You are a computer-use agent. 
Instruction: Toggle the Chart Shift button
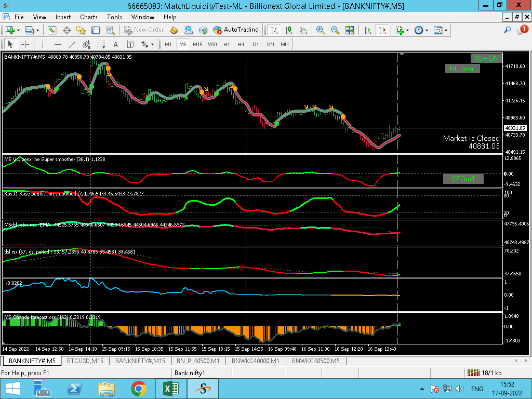coord(382,30)
